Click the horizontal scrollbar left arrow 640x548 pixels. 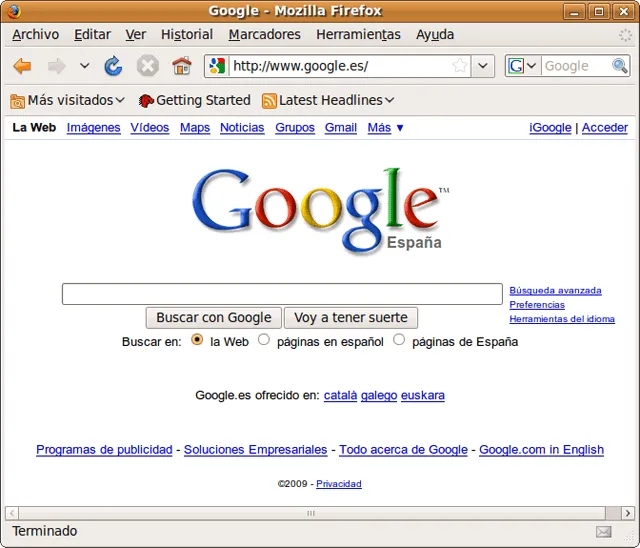tap(12, 513)
